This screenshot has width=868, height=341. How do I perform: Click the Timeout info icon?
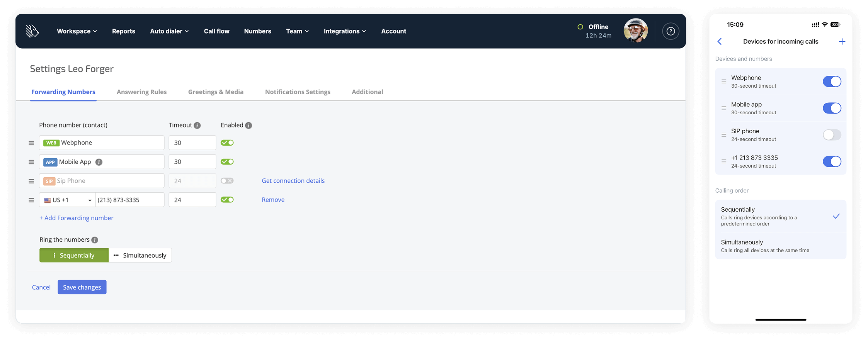[x=197, y=126]
